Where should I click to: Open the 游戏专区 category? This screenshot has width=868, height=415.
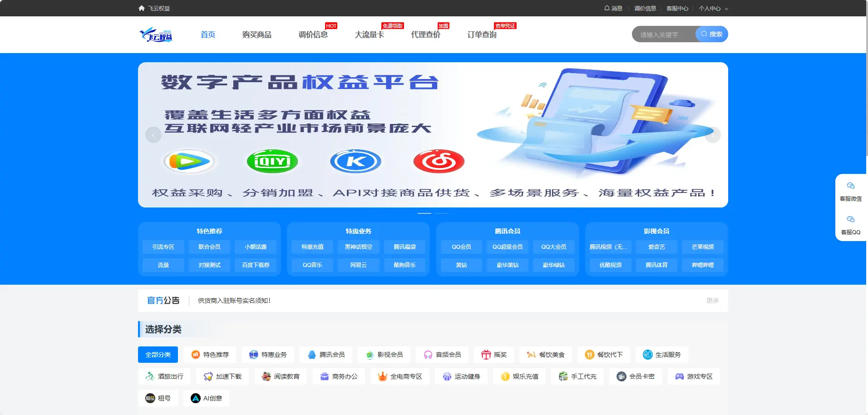tap(694, 376)
